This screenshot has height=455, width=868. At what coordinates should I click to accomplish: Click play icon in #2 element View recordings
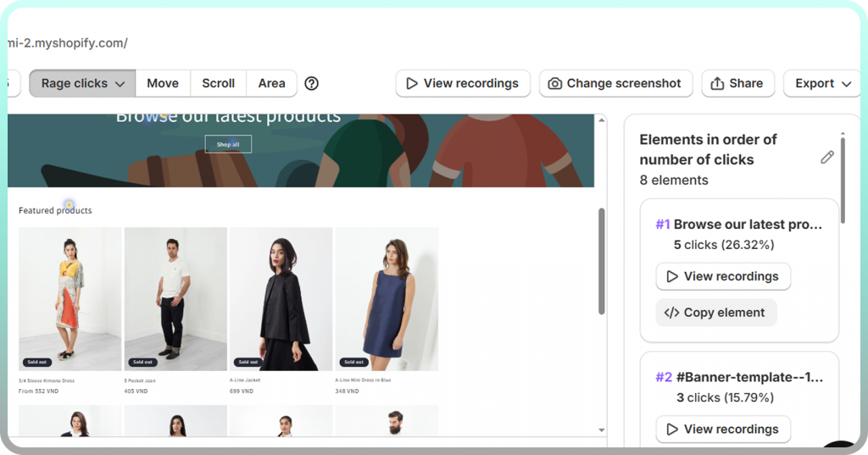(672, 429)
